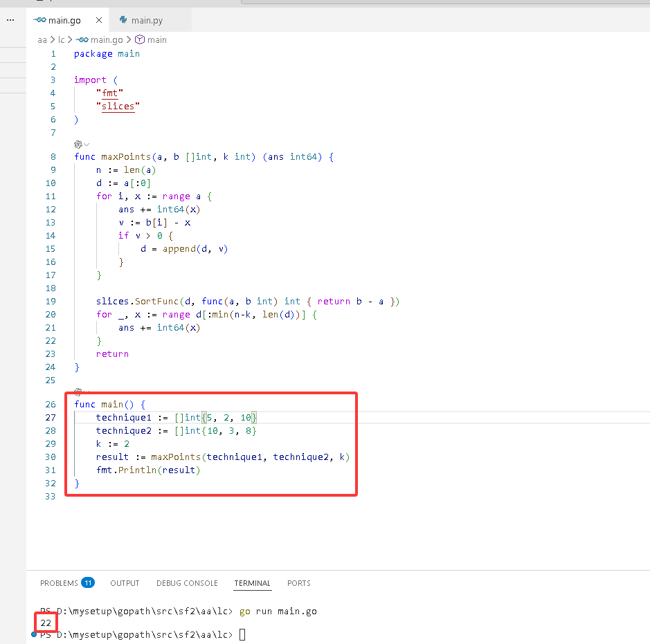This screenshot has height=644, width=650.
Task: Close the main.go tab
Action: 99,20
